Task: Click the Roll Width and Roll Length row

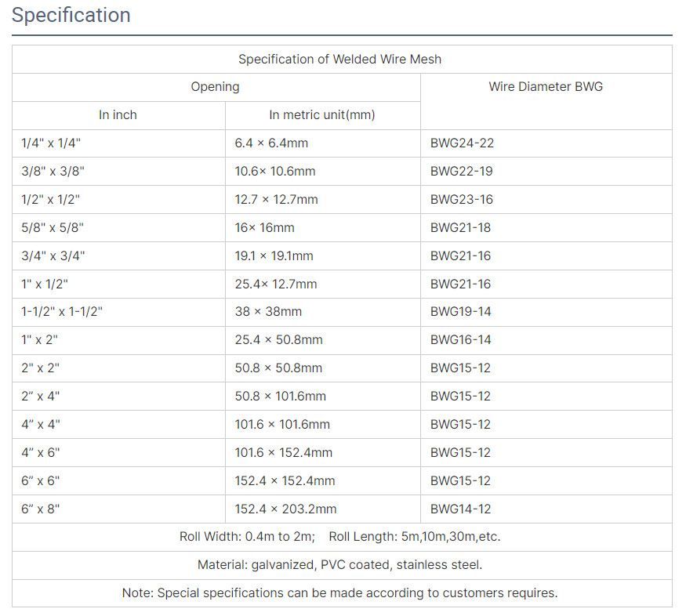Action: pyautogui.click(x=339, y=538)
